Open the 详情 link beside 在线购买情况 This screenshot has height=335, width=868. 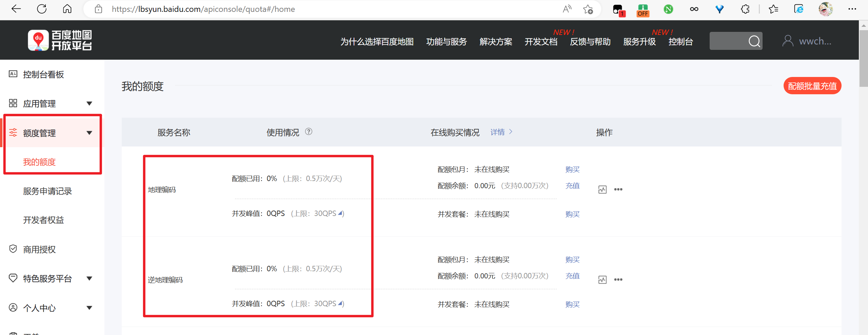click(498, 132)
